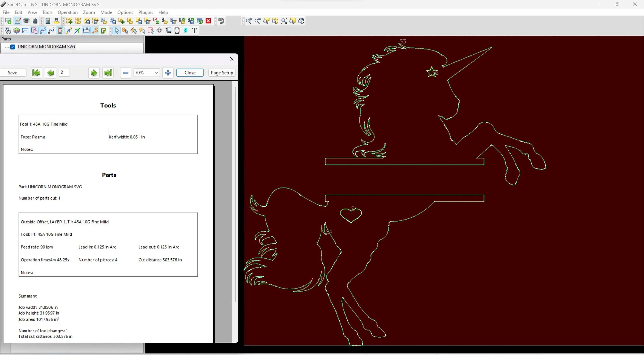Viewport: 644px width, 355px height.
Task: Jump to first report page
Action: point(36,73)
